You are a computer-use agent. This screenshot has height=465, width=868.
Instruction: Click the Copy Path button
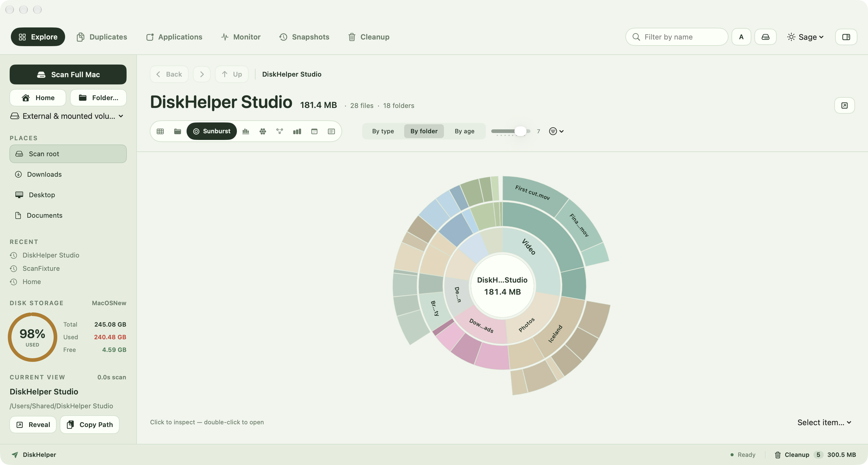click(x=90, y=425)
